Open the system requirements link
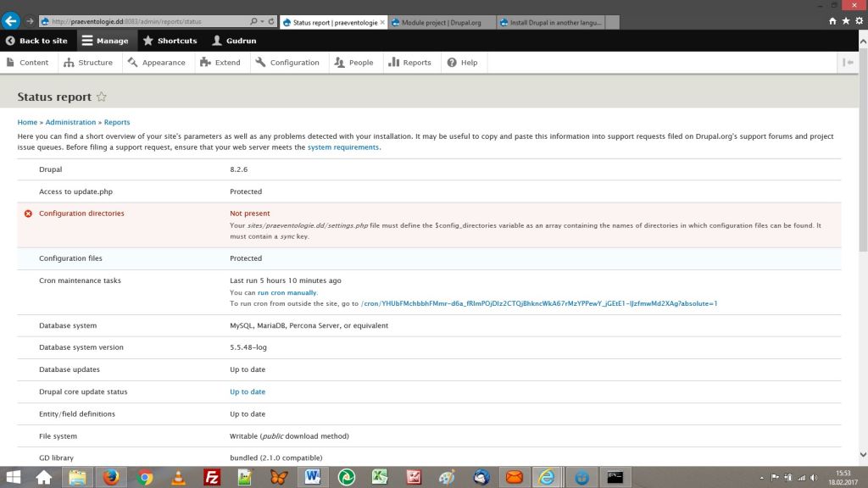The width and height of the screenshot is (868, 488). point(343,147)
